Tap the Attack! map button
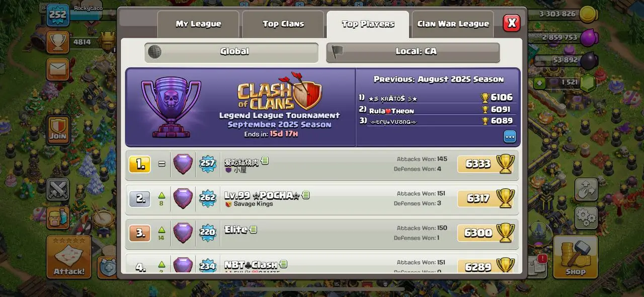This screenshot has width=644, height=297. 69,257
